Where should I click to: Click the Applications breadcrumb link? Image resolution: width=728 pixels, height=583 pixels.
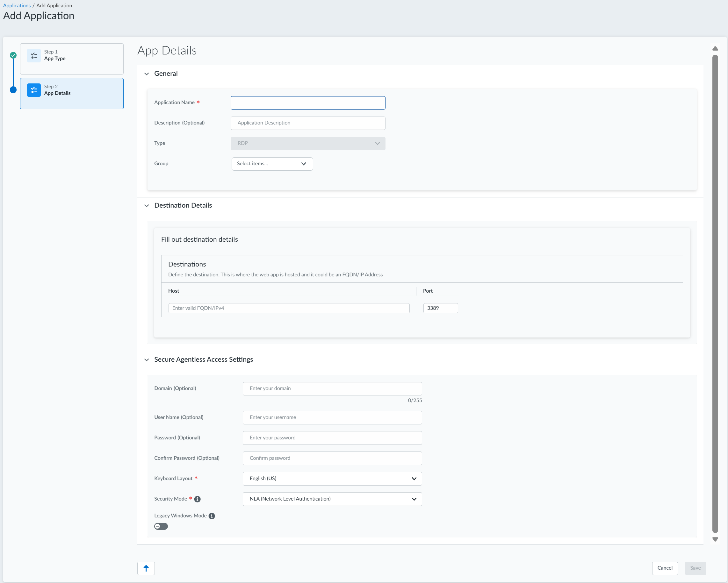17,5
